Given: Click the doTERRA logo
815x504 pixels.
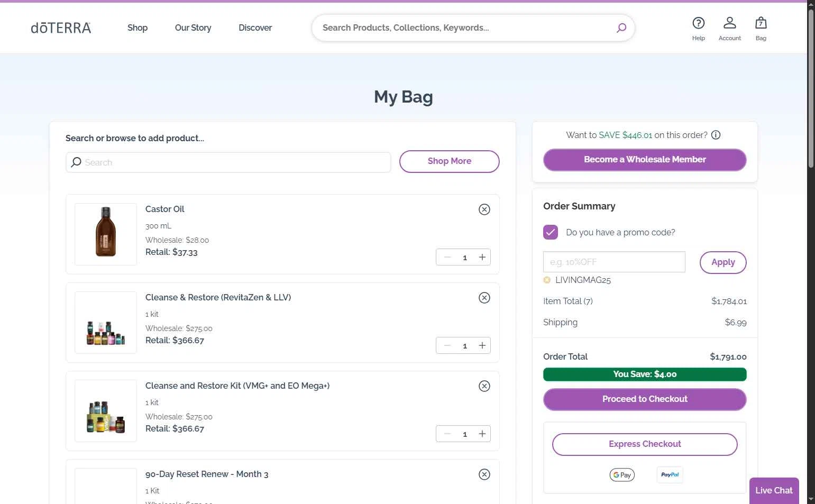Looking at the screenshot, I should click(x=61, y=28).
